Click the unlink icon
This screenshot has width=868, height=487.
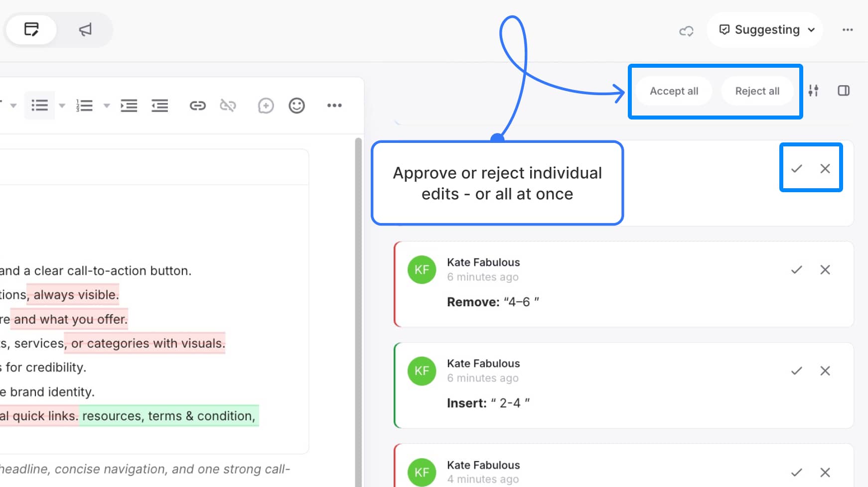click(x=228, y=106)
